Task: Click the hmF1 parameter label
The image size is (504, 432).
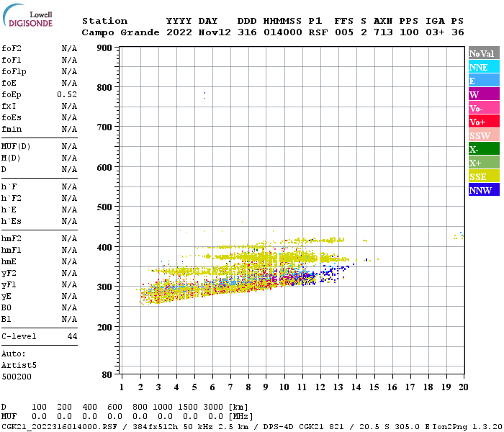Action: click(12, 250)
